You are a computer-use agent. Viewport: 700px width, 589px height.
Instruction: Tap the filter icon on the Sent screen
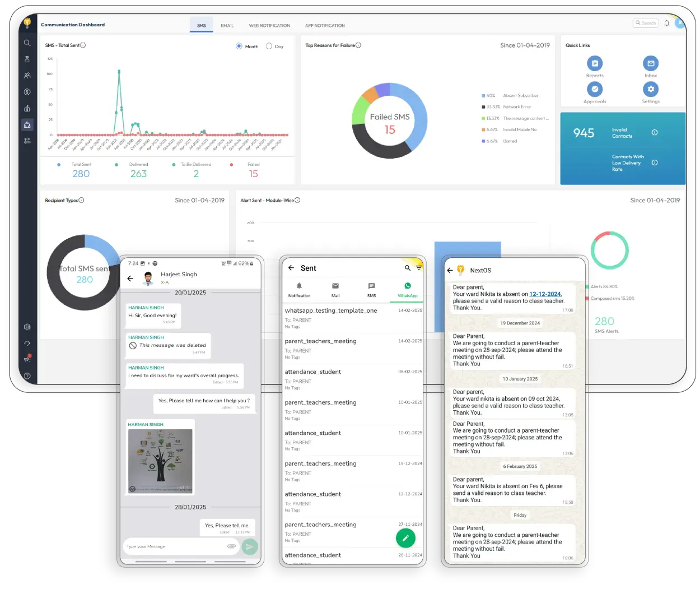[418, 268]
